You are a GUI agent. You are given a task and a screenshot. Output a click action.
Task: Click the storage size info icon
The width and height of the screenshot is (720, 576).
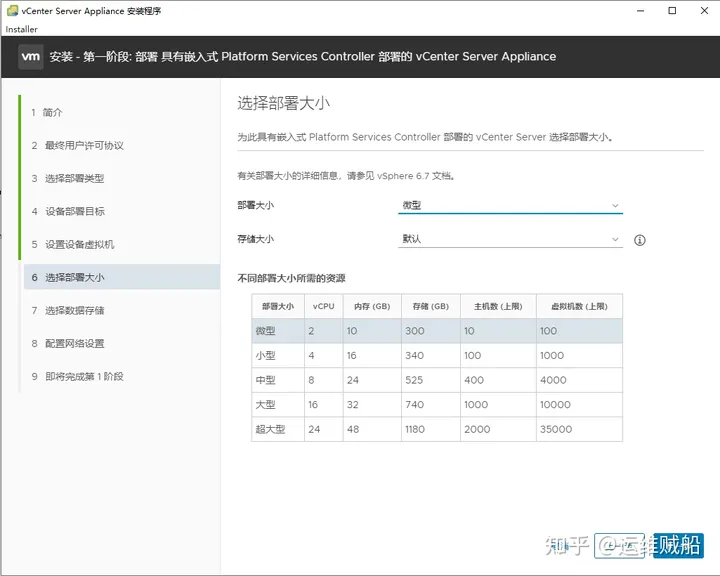[x=640, y=240]
